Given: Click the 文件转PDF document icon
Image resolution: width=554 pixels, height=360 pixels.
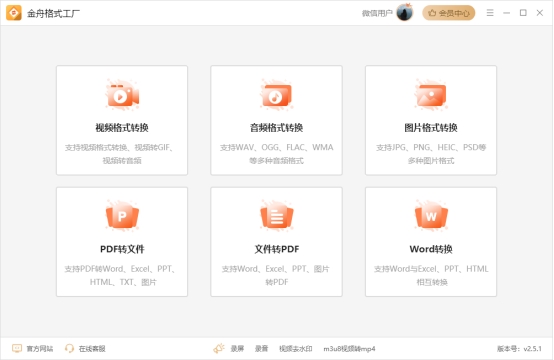Looking at the screenshot, I should point(277,216).
